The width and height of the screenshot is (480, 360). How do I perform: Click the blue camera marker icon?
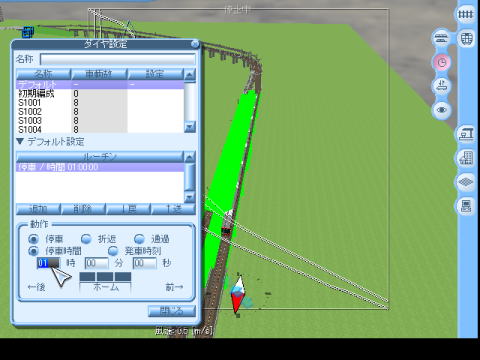coord(28,32)
